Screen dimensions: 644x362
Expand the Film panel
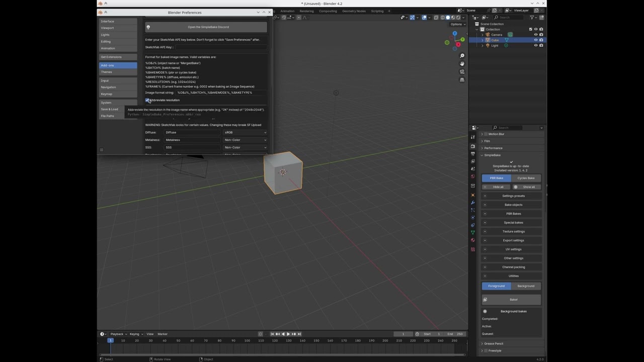pos(482,141)
